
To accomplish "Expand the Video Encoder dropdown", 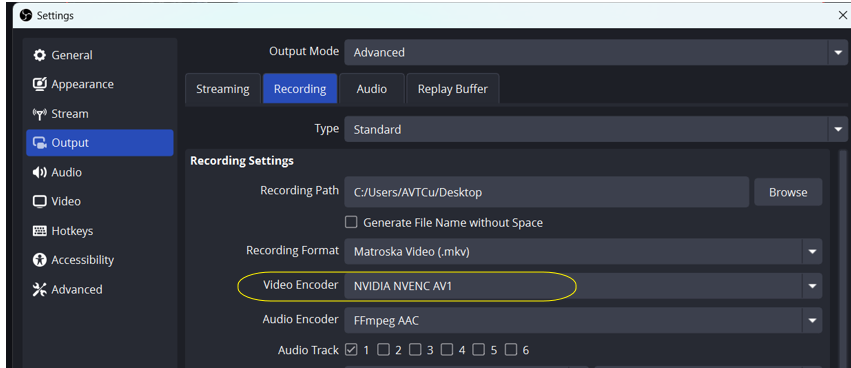I will (583, 286).
